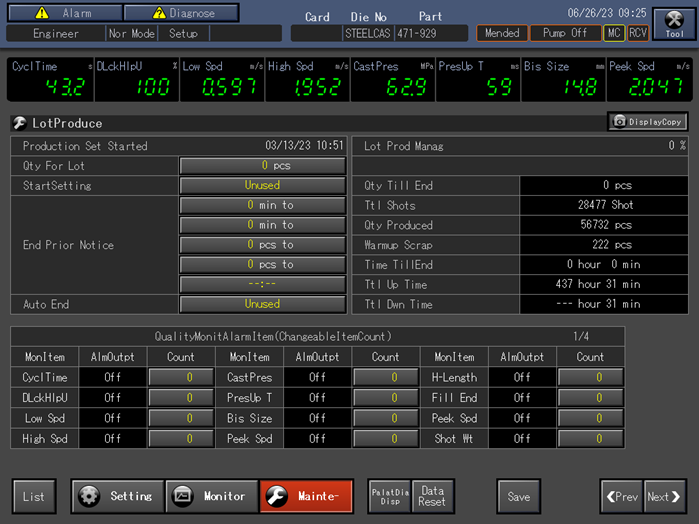Open the Diagnose warning panel
This screenshot has height=524, width=699.
(x=182, y=13)
